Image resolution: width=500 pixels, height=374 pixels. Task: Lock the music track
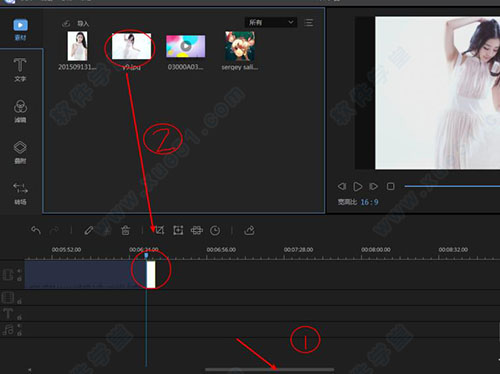(x=19, y=333)
